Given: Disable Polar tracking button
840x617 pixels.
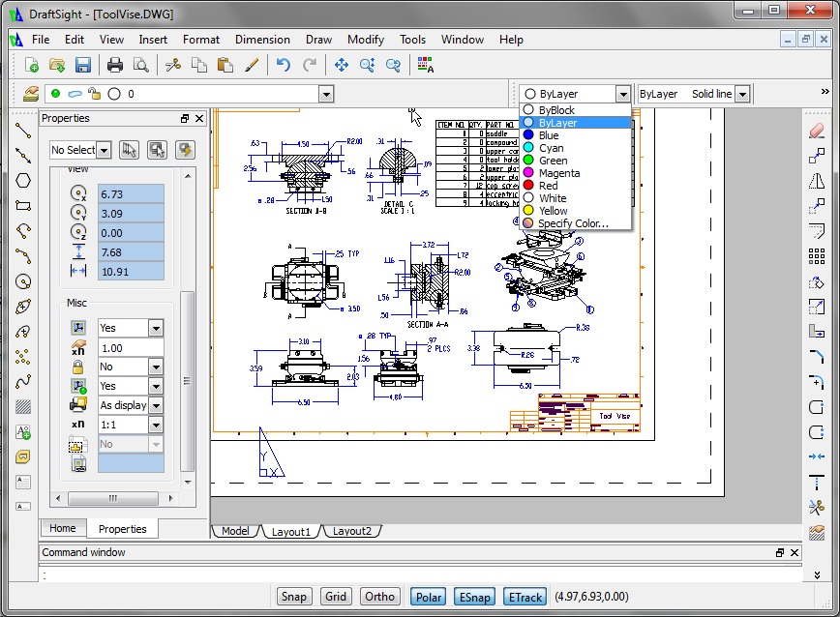Looking at the screenshot, I should (429, 597).
